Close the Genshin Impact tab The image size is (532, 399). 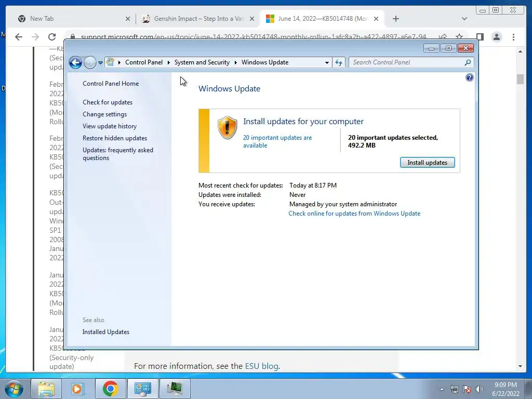252,19
